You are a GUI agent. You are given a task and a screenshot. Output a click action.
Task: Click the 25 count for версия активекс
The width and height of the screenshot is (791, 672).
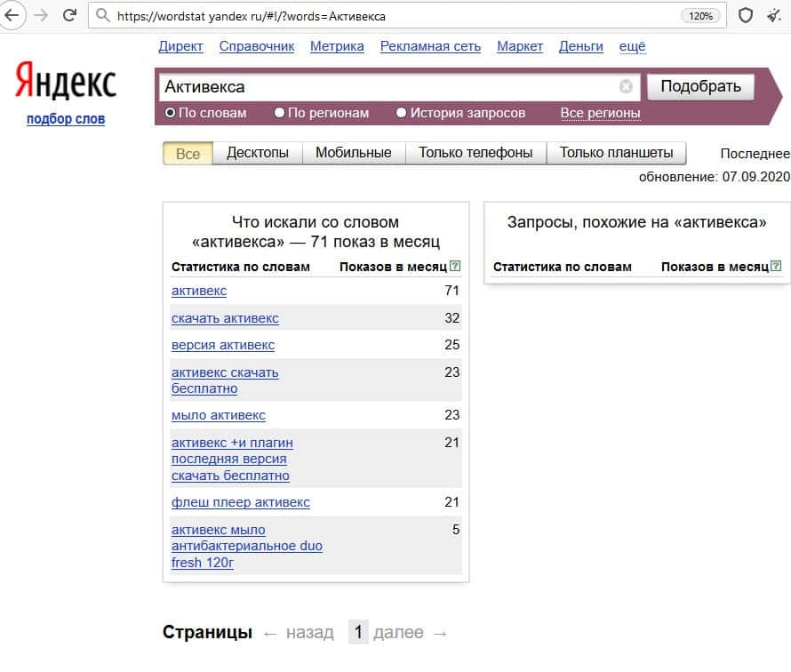(x=452, y=345)
